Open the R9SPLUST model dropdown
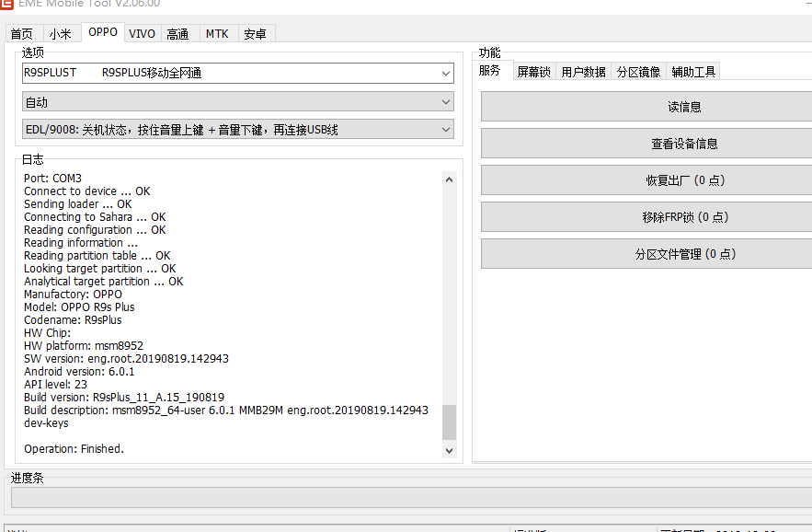Image resolution: width=812 pixels, height=532 pixels. click(237, 73)
